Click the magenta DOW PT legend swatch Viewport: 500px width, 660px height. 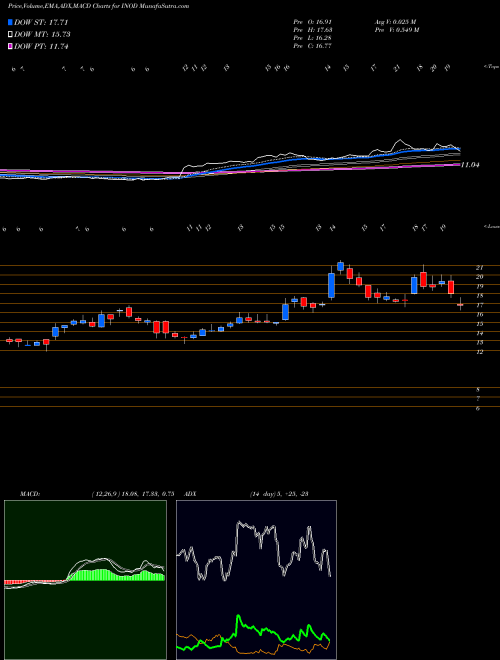pyautogui.click(x=10, y=46)
